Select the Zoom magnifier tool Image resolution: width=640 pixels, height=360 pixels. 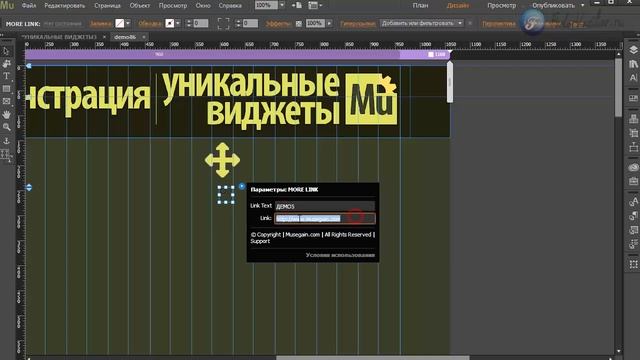[x=6, y=127]
